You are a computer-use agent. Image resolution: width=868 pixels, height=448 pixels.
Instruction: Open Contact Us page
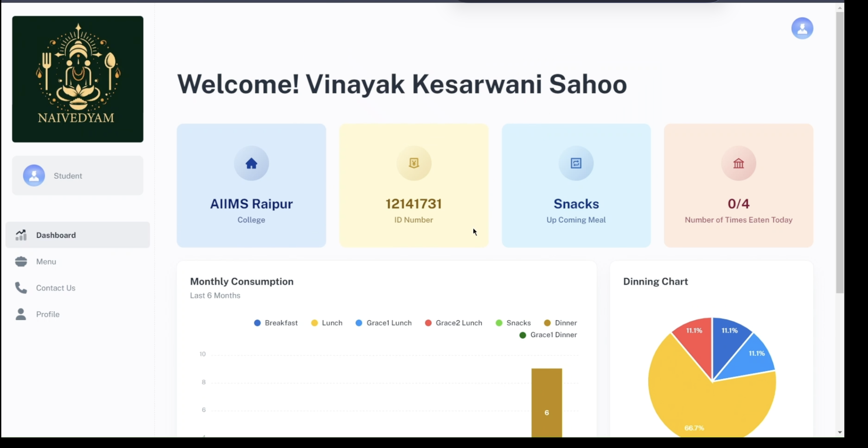click(x=56, y=288)
